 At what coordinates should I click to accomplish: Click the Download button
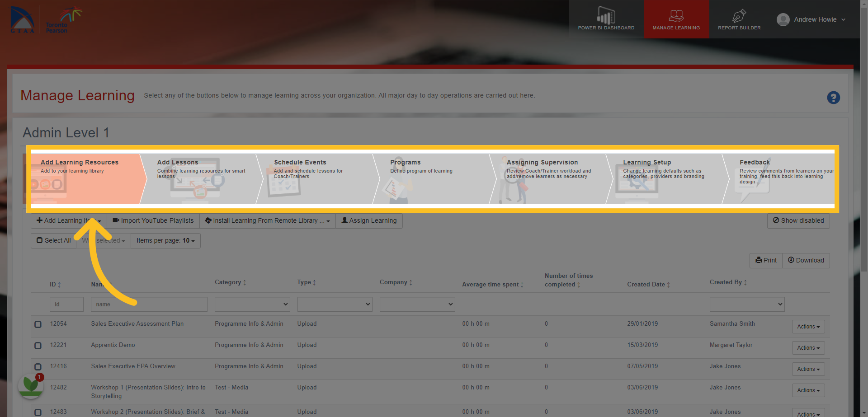(806, 260)
